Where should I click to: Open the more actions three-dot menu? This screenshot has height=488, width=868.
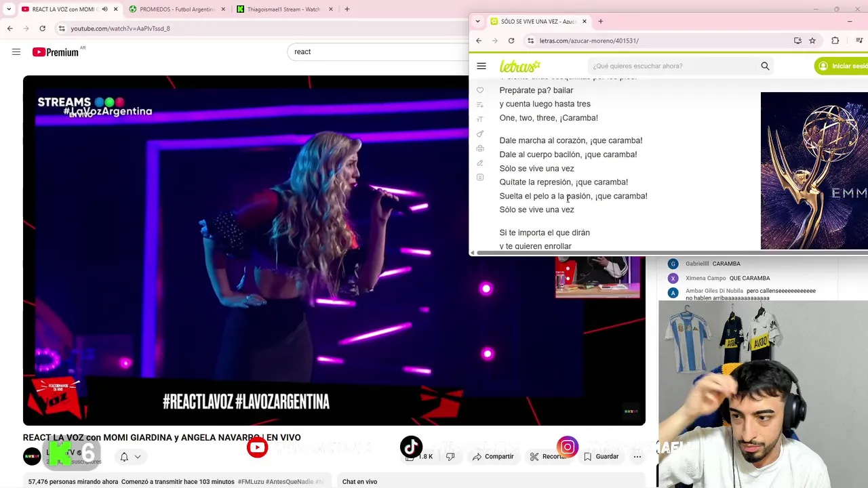637,457
